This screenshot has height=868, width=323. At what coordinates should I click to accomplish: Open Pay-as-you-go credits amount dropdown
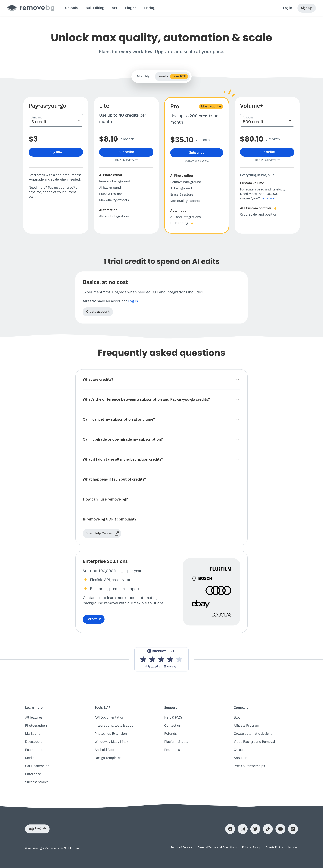tap(56, 120)
